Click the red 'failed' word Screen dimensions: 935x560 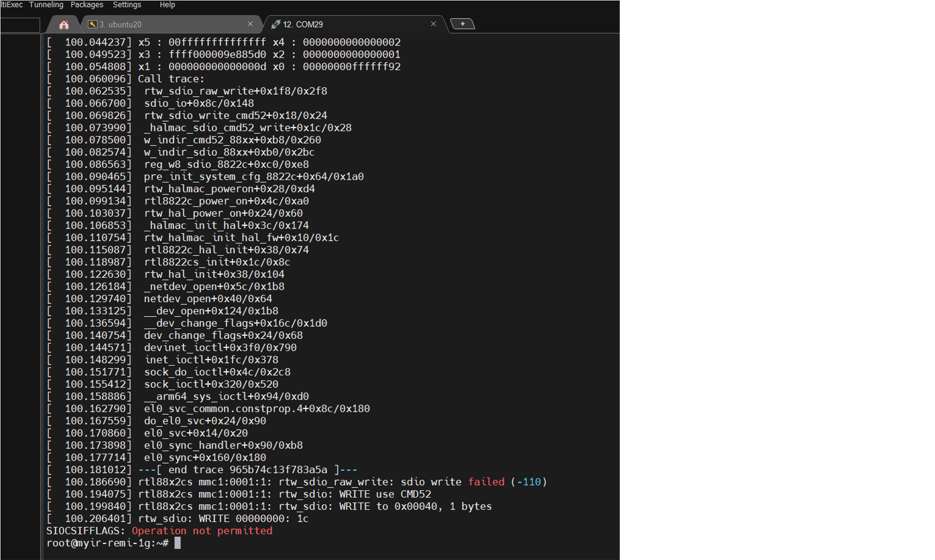coord(486,482)
